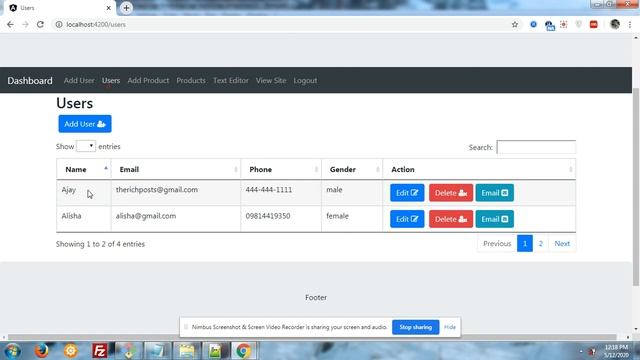Image resolution: width=640 pixels, height=360 pixels.
Task: Open Text Editor in navbar
Action: pos(231,80)
